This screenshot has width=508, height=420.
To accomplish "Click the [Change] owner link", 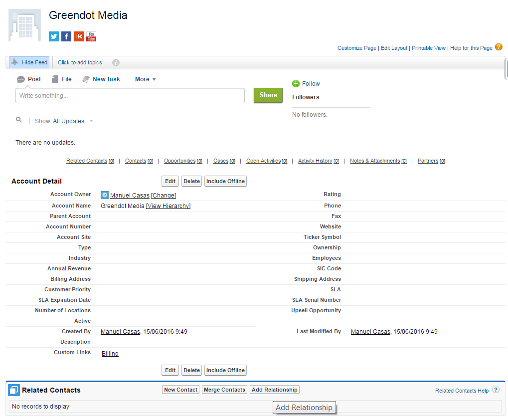I will 164,196.
